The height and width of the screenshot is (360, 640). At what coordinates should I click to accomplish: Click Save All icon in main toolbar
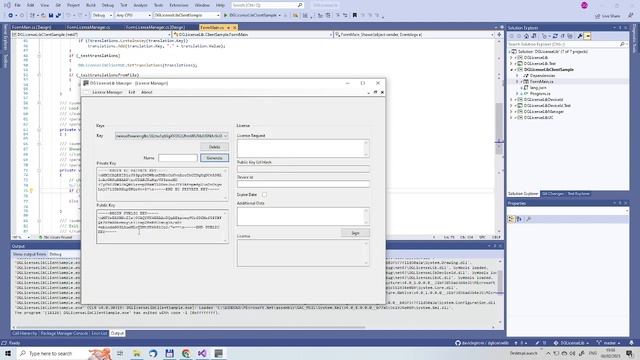(x=58, y=15)
